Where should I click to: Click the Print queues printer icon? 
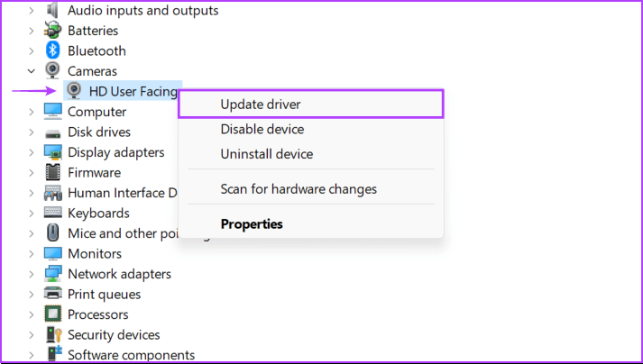tap(53, 294)
